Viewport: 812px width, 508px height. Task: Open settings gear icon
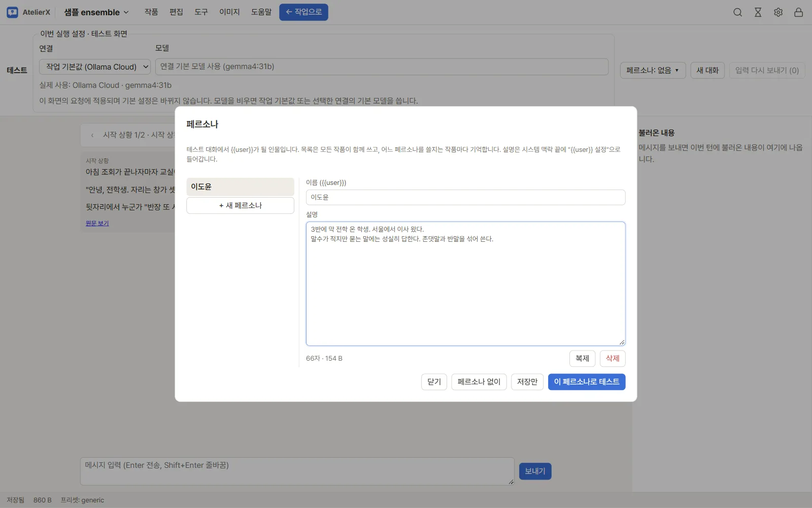(x=778, y=12)
